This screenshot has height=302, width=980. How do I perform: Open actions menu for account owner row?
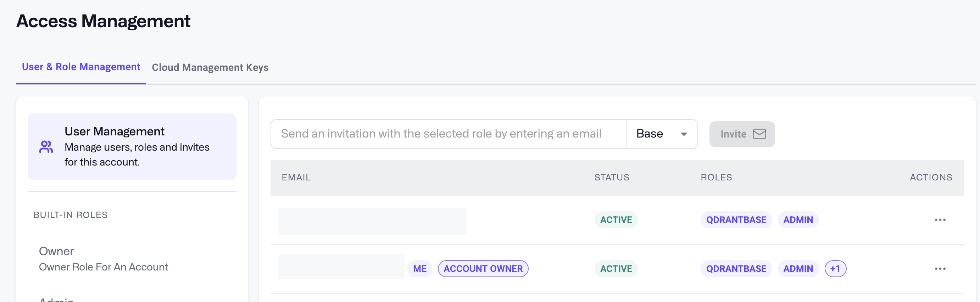point(940,269)
